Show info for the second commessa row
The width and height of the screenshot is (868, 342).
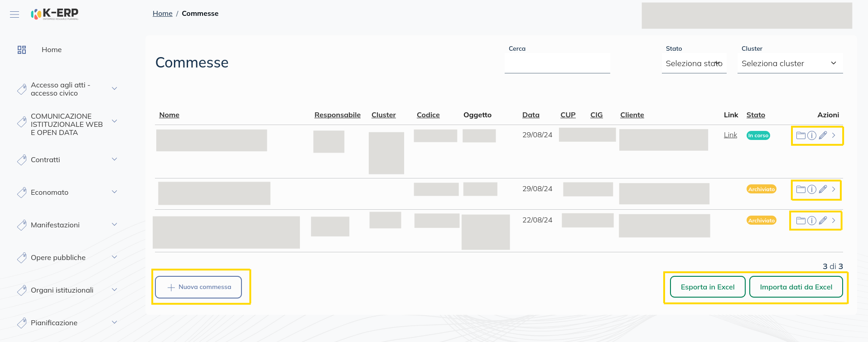pyautogui.click(x=812, y=189)
